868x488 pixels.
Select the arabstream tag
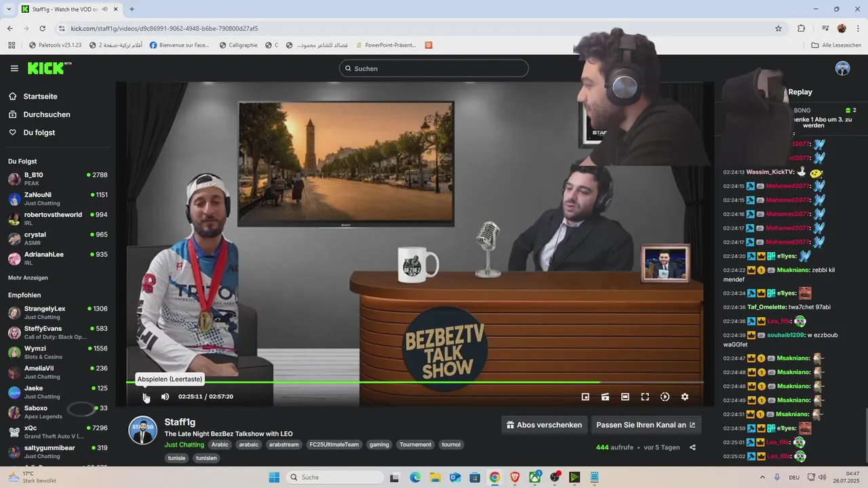283,445
